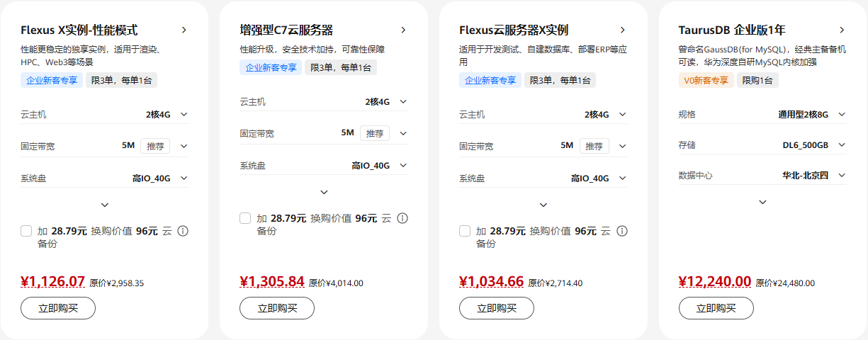
Task: Expand more options in Flexus云服务器X实例 card
Action: pos(543,205)
